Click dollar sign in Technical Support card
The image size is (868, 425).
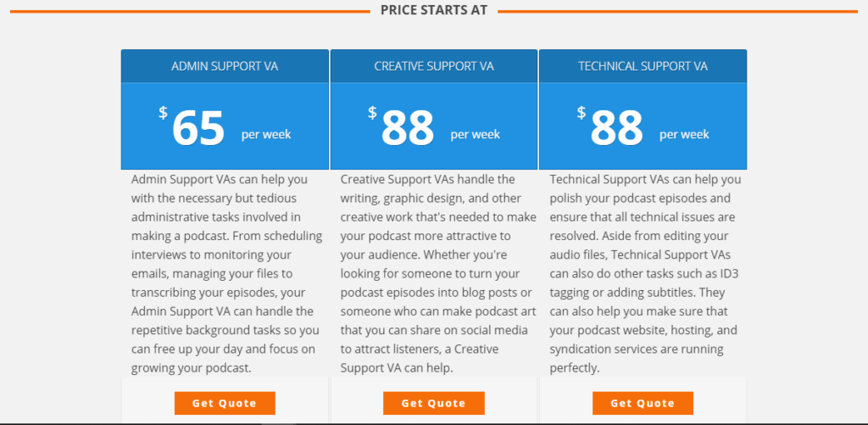[581, 113]
